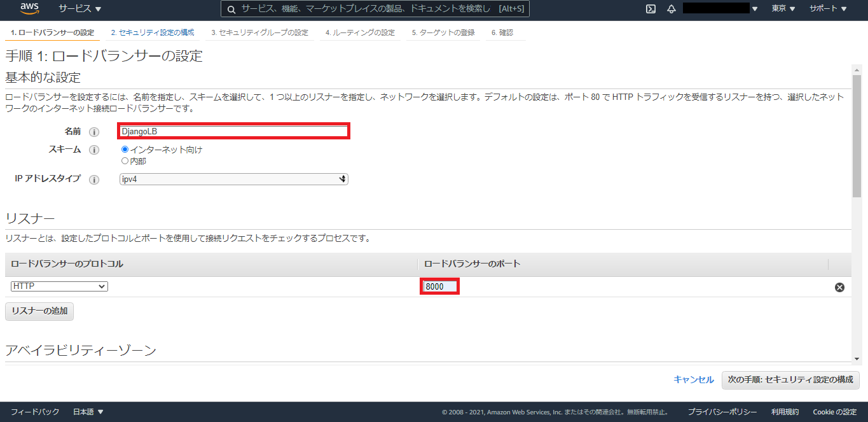The height and width of the screenshot is (422, 868).
Task: Open Cookie の設定 link
Action: (835, 412)
